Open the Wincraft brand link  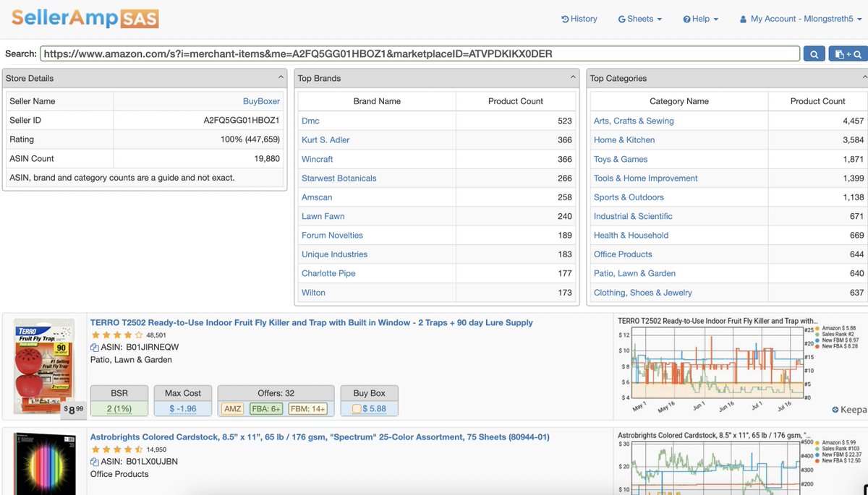(318, 159)
